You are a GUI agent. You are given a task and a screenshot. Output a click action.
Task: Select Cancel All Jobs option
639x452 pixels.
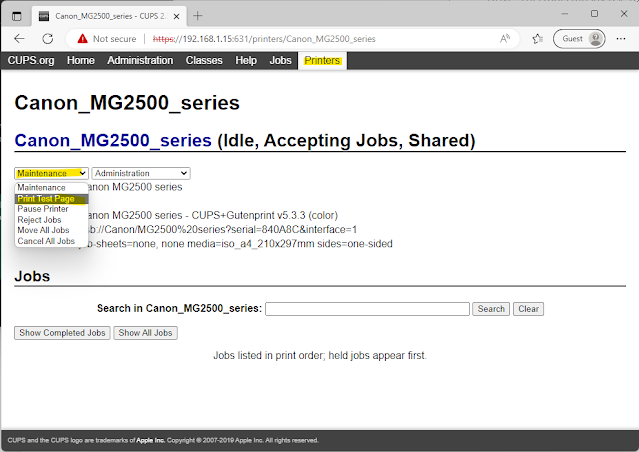pos(51,241)
